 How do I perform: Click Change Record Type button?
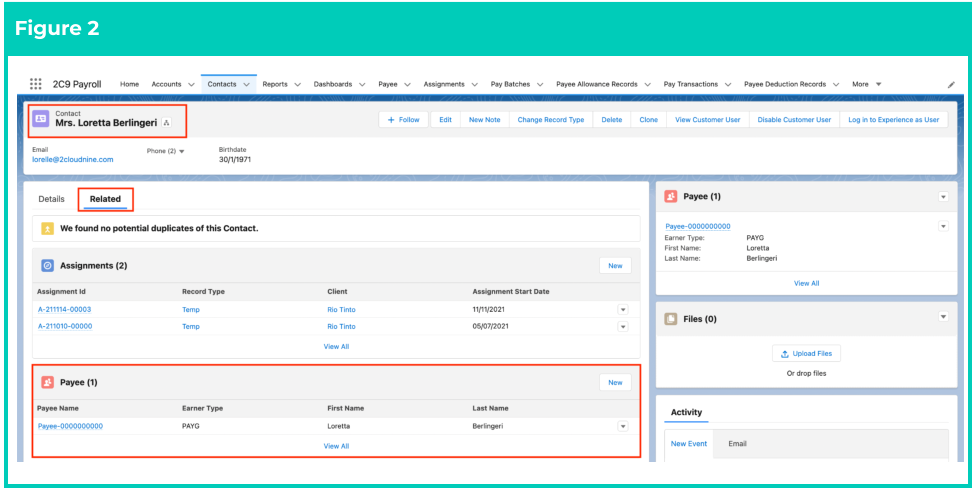(551, 120)
